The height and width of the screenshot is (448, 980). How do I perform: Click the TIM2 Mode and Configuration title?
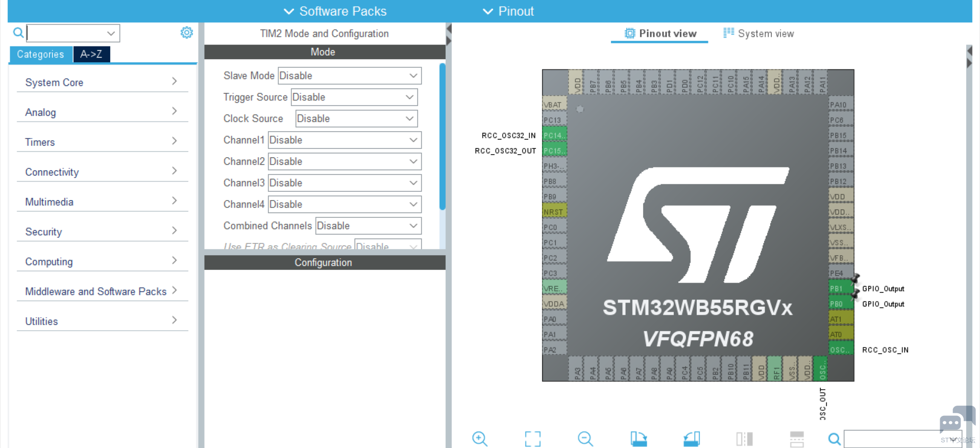click(324, 34)
